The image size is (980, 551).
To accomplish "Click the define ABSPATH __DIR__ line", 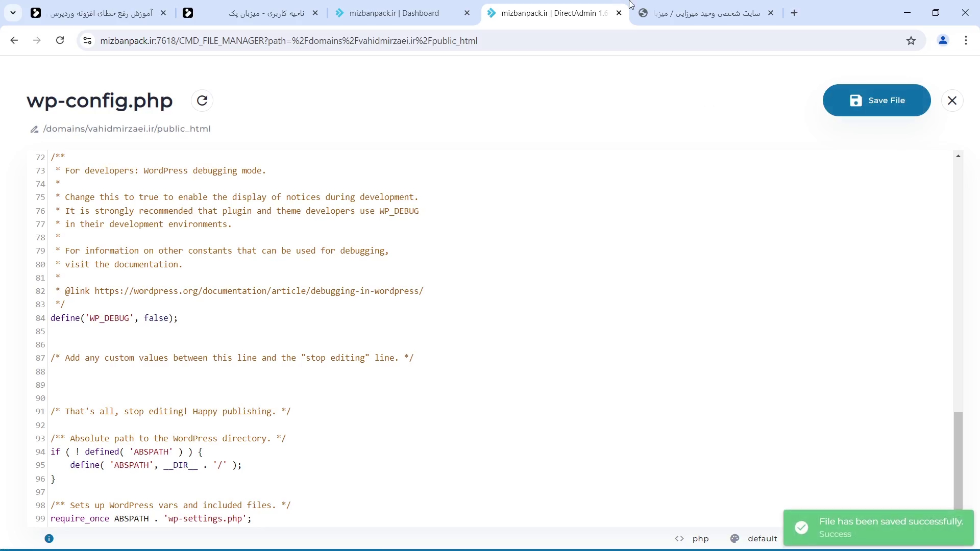I will click(x=156, y=465).
